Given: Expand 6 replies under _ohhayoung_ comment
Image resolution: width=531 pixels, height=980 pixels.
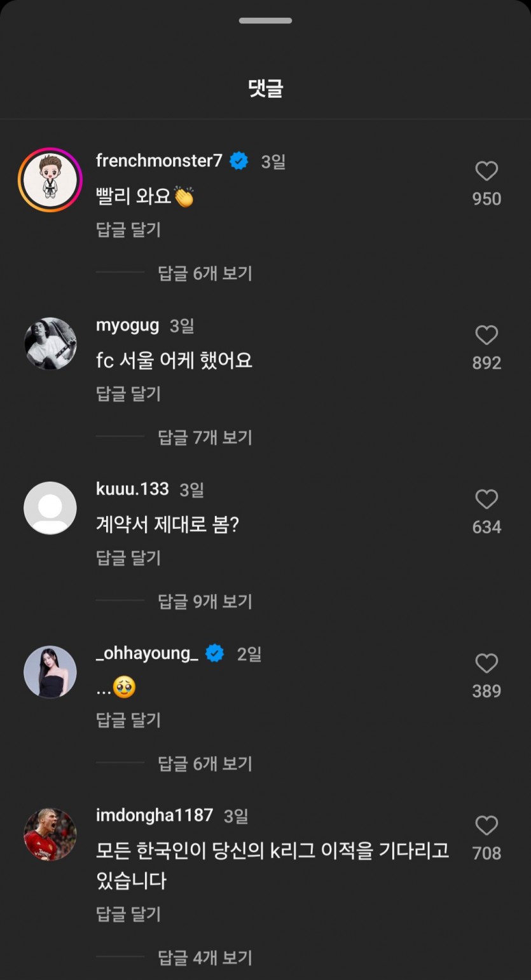Looking at the screenshot, I should coord(205,763).
